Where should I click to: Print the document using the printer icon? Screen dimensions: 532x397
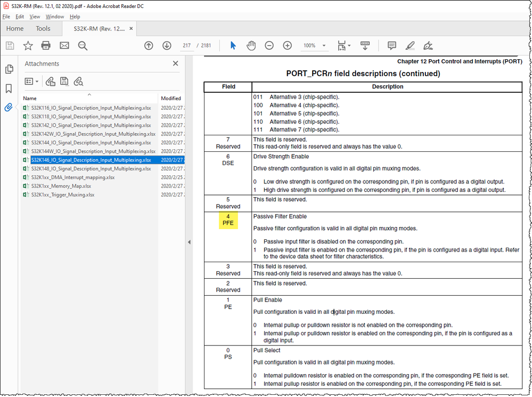point(46,45)
